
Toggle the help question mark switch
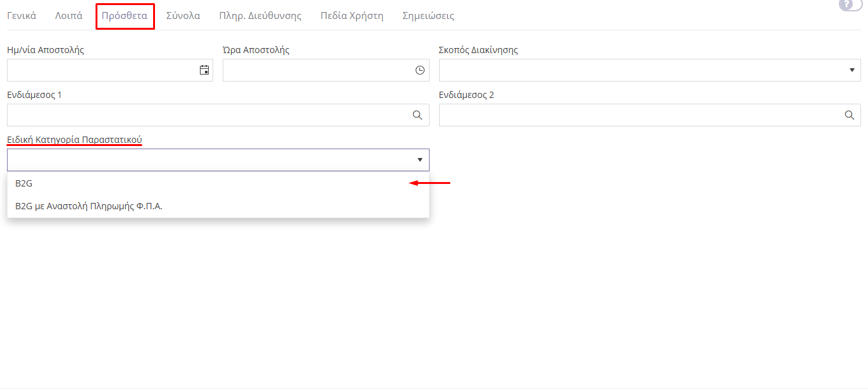[x=852, y=5]
